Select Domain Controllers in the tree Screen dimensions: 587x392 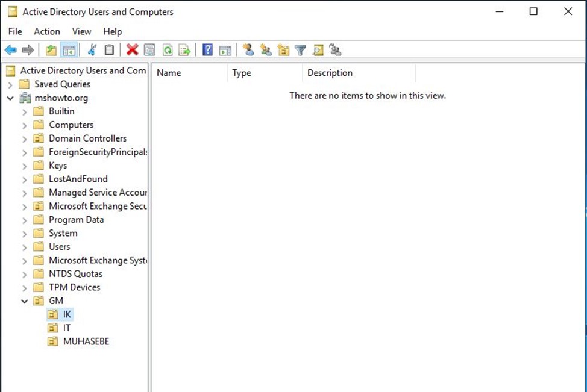[87, 138]
